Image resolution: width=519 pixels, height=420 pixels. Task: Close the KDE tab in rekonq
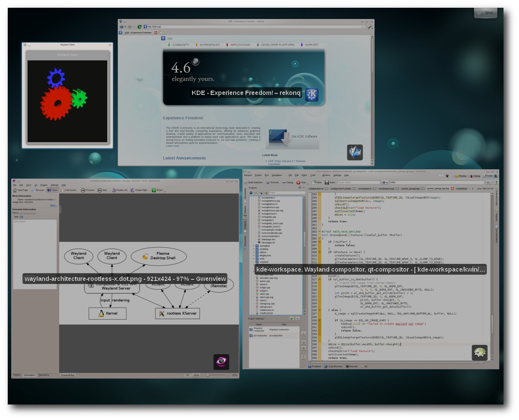[x=156, y=33]
